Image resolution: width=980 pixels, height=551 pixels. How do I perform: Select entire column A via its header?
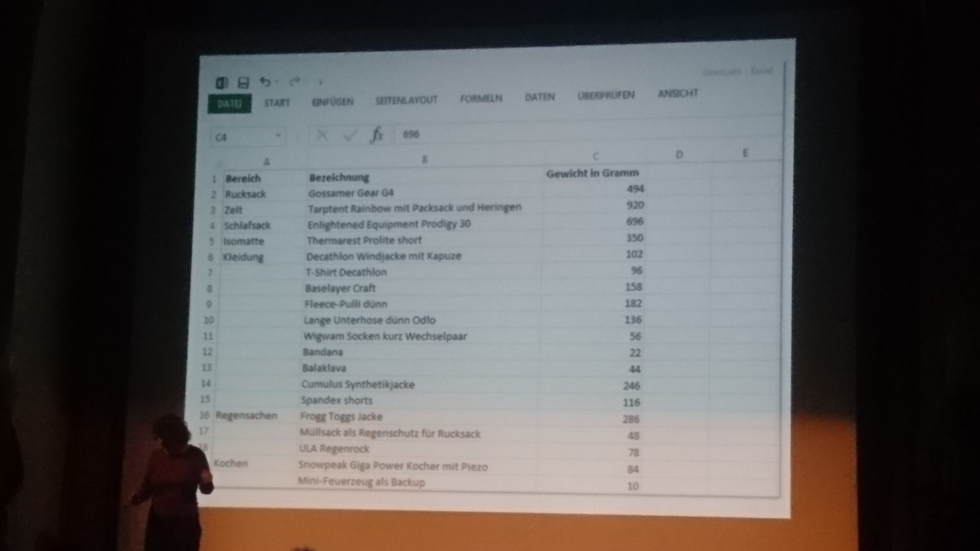coord(266,162)
